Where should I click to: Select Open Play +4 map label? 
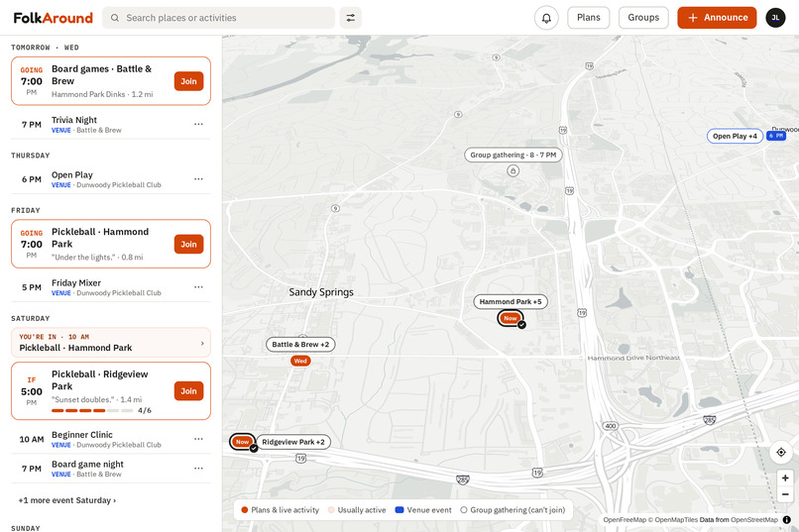(x=735, y=136)
